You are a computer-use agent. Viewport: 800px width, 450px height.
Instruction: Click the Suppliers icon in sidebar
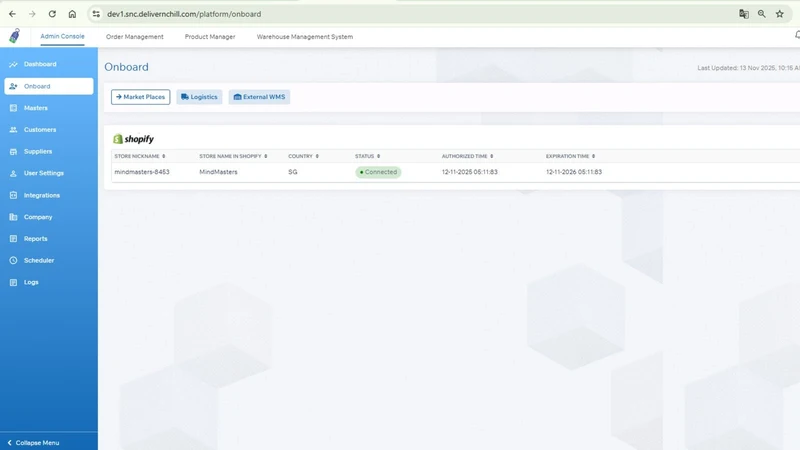click(13, 152)
